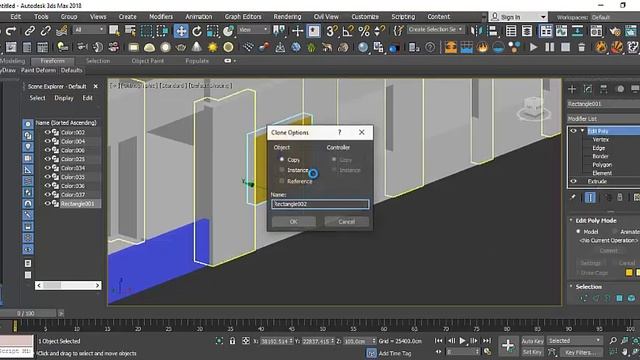Toggle the Angle Snap icon
Image resolution: width=640 pixels, height=360 pixels.
coord(348,31)
